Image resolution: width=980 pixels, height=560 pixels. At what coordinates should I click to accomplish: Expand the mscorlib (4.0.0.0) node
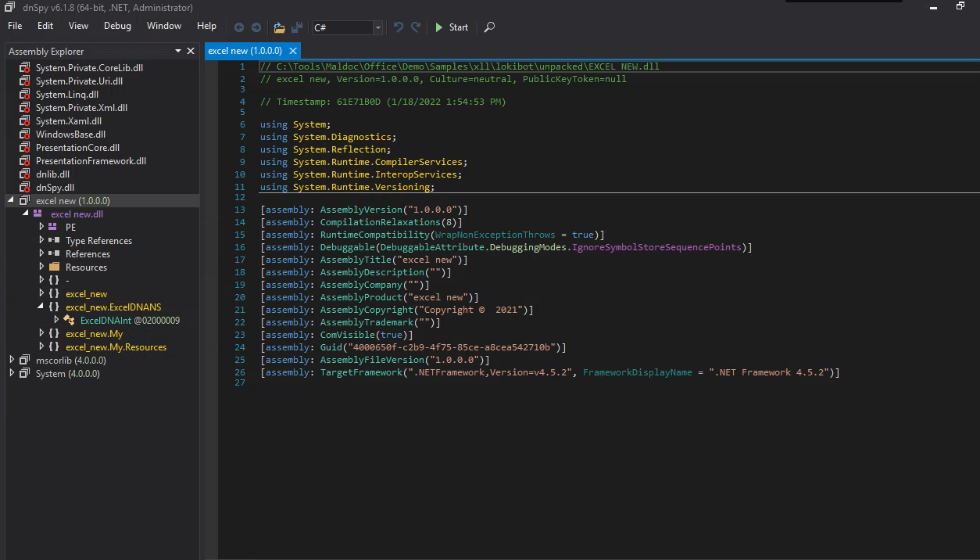(x=12, y=361)
